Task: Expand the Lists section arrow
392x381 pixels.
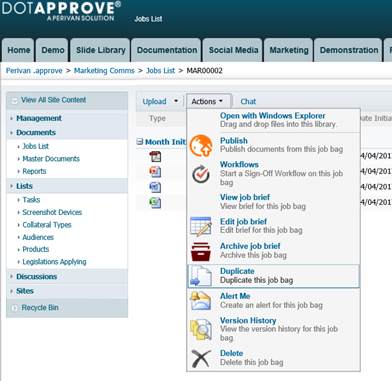Action: coord(12,186)
